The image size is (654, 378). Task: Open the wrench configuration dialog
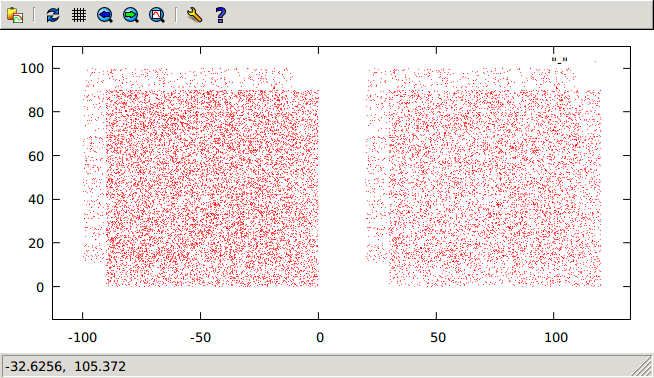point(194,15)
